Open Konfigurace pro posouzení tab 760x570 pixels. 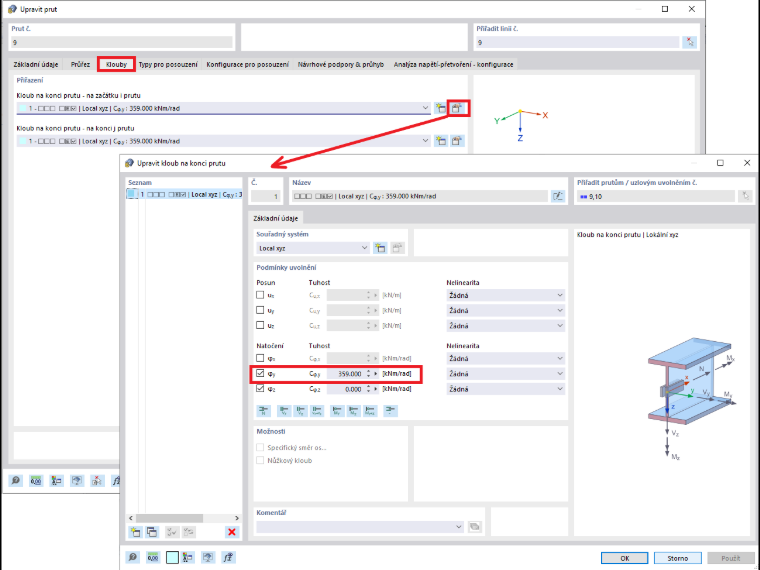point(248,64)
